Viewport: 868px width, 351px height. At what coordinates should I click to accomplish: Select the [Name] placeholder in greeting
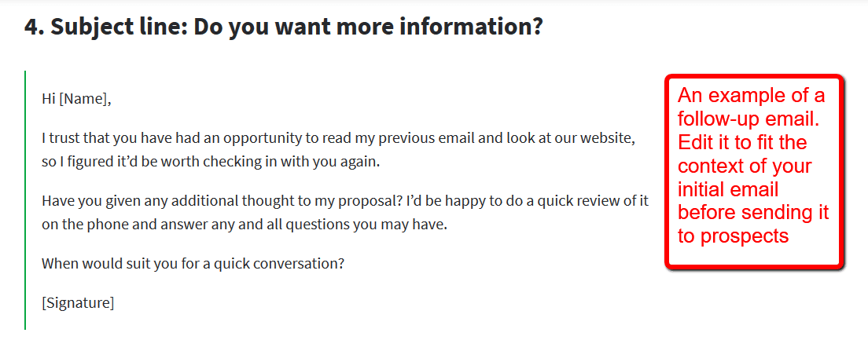click(x=85, y=99)
